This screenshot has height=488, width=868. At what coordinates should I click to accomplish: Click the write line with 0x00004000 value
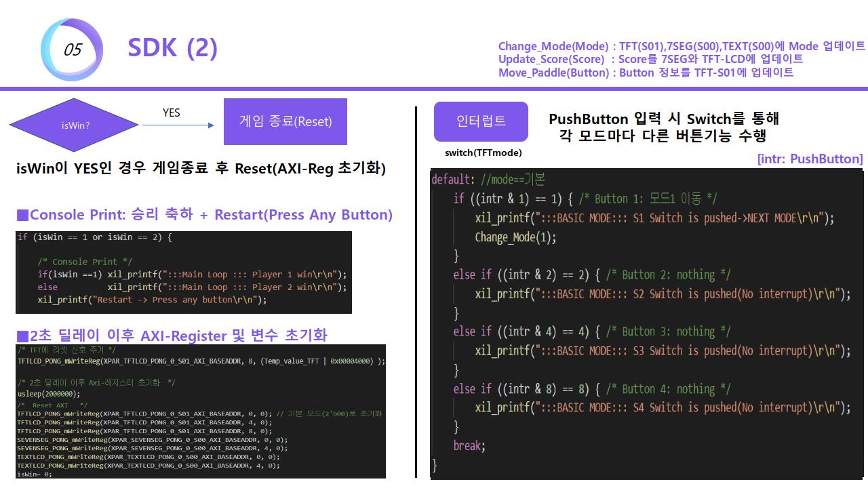[x=201, y=361]
